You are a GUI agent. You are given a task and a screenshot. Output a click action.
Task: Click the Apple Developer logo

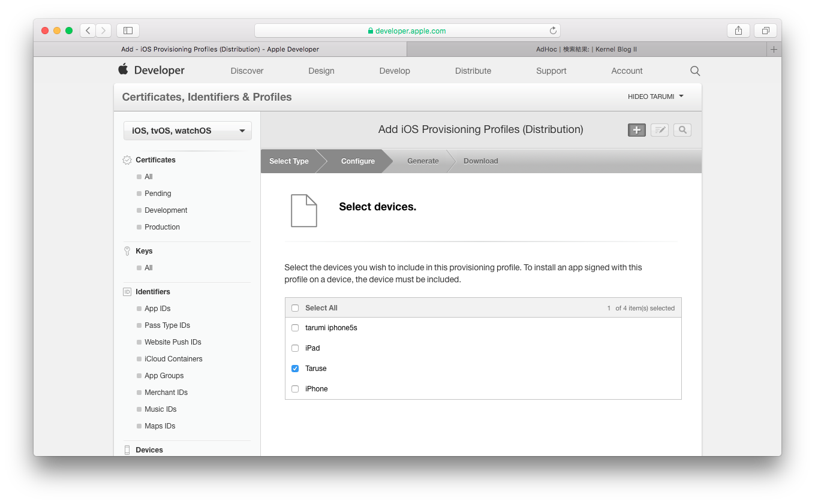pos(152,70)
